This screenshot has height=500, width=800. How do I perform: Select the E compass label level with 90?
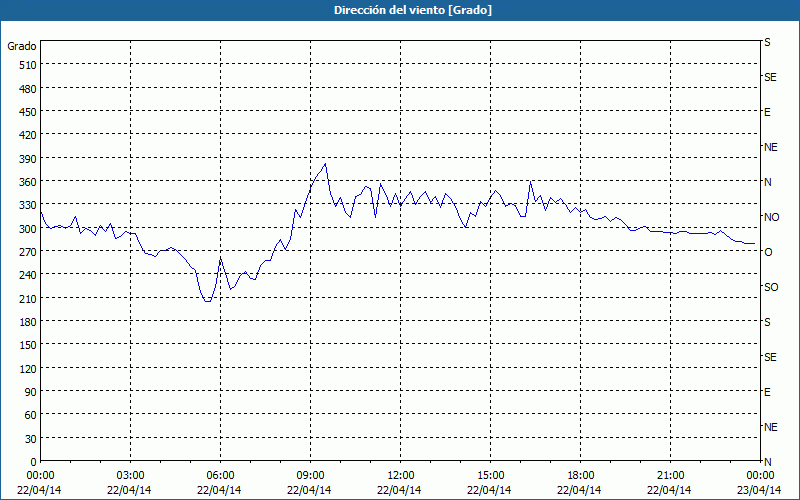[767, 392]
